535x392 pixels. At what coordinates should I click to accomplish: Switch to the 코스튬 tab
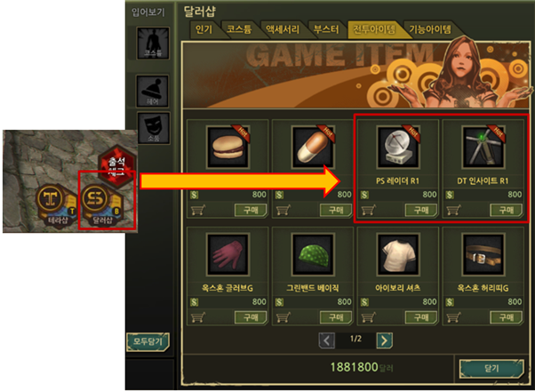(x=239, y=29)
